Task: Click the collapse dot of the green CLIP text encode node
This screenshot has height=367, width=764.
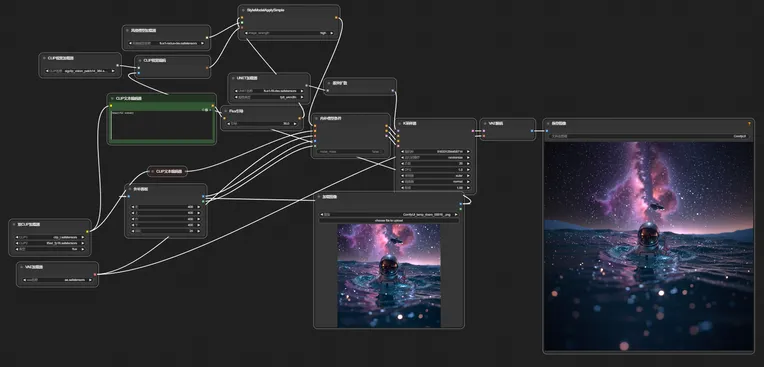Action: 113,98
